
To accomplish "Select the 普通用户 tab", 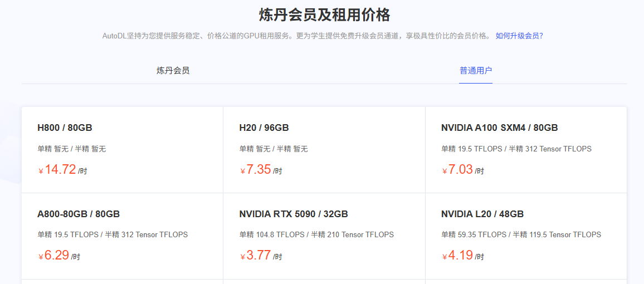I will 475,71.
